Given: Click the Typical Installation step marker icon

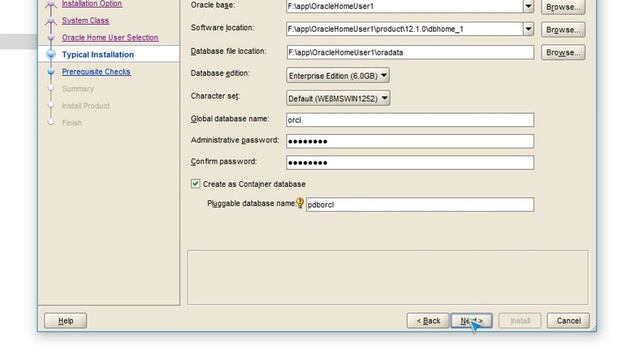Looking at the screenshot, I should 51,54.
